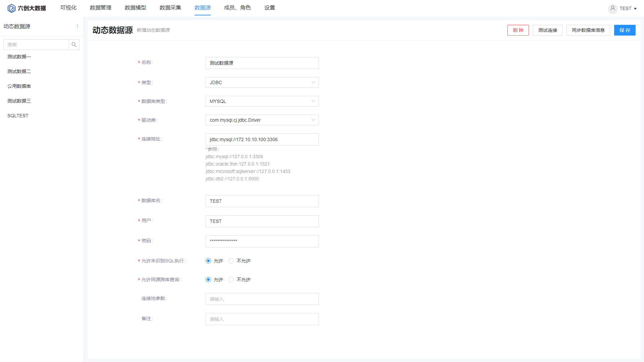The width and height of the screenshot is (644, 362).
Task: Save with the blue 保存 button
Action: [x=625, y=30]
